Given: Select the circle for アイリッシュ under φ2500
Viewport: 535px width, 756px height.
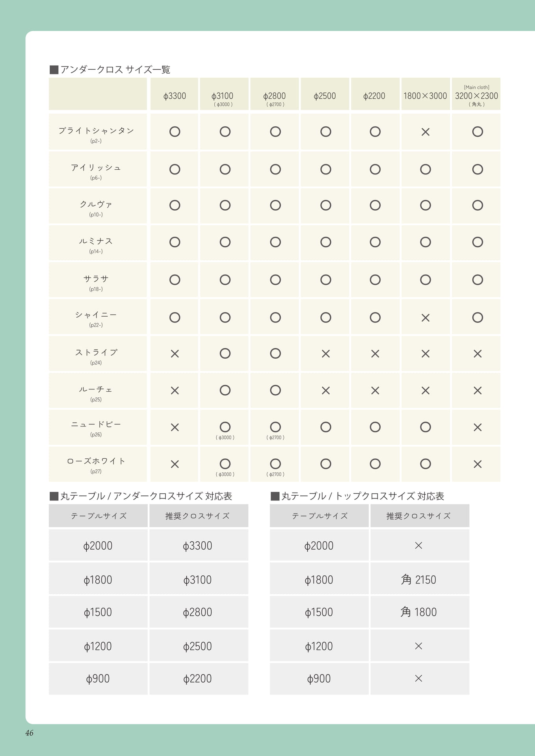Looking at the screenshot, I should (x=325, y=169).
